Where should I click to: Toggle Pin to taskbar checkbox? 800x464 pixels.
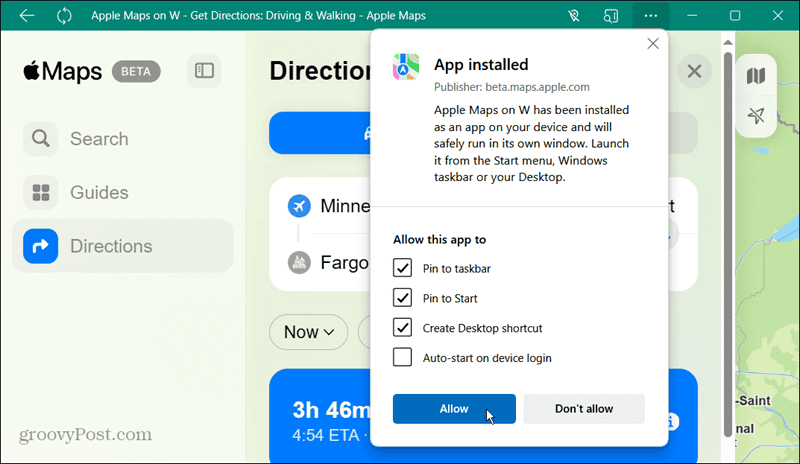tap(402, 267)
